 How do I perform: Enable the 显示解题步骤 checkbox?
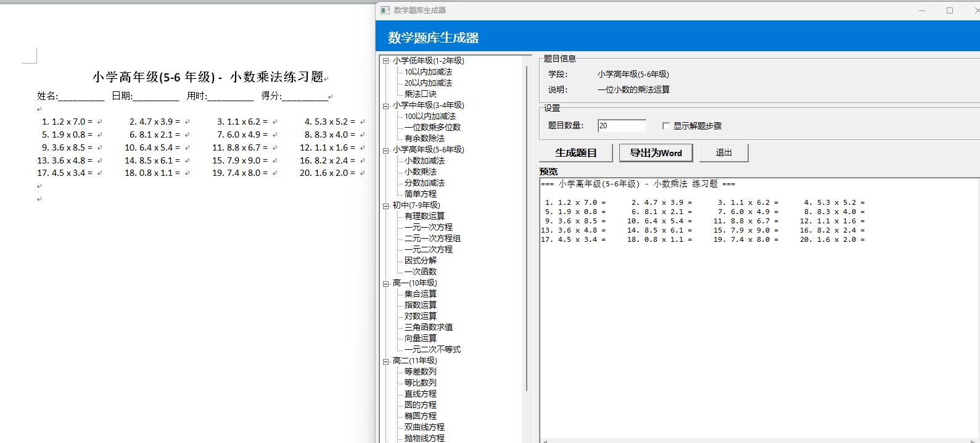(x=666, y=126)
